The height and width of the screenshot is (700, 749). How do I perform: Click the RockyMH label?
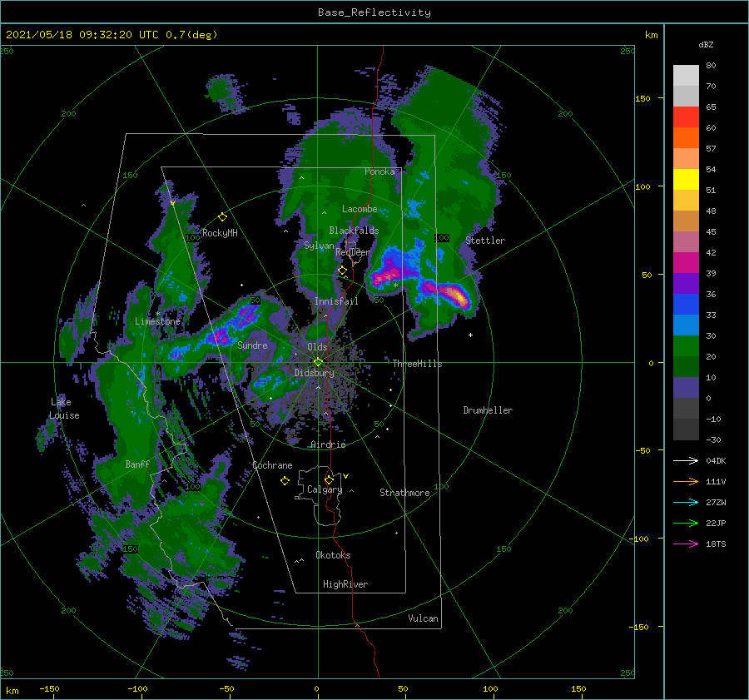click(x=220, y=233)
